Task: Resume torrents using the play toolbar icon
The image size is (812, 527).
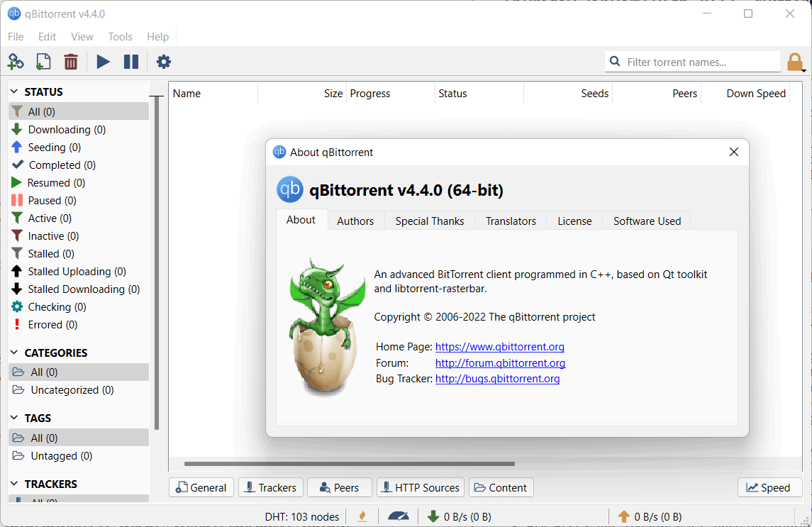Action: tap(103, 62)
